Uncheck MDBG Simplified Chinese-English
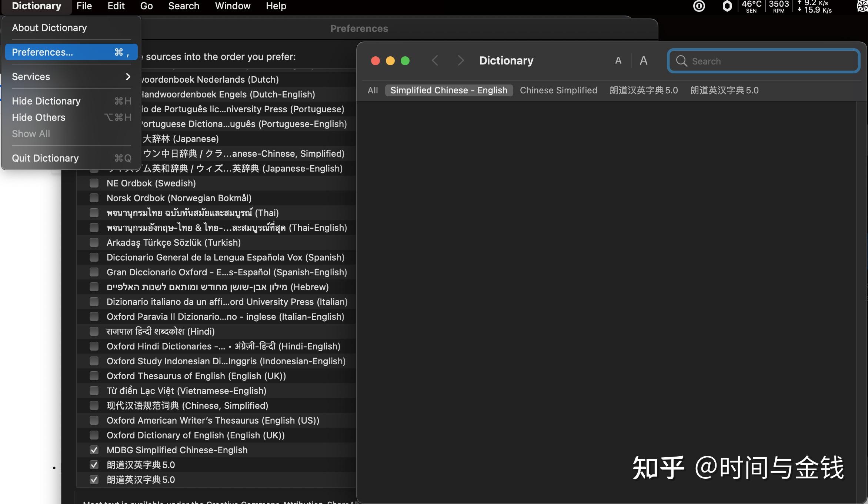868x504 pixels. [94, 450]
